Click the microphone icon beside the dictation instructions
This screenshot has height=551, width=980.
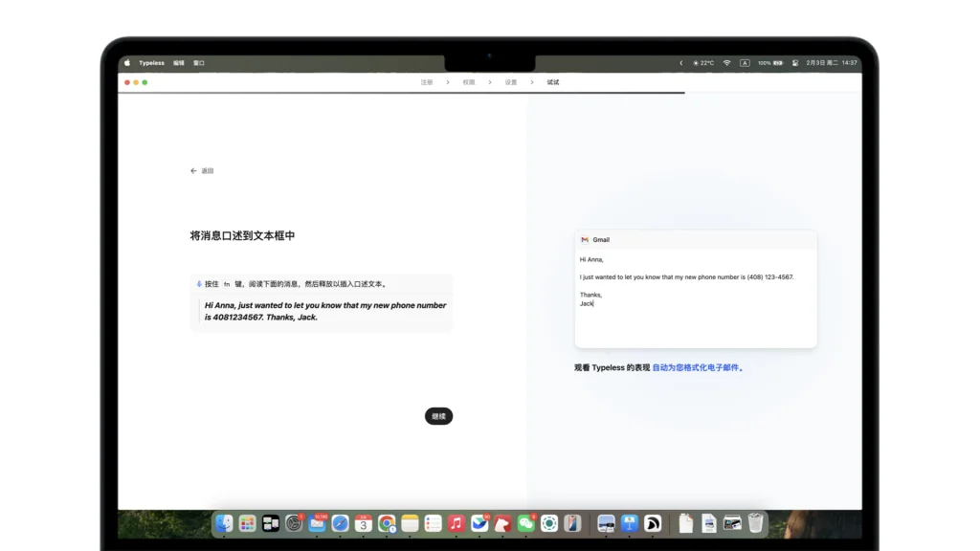pos(198,283)
